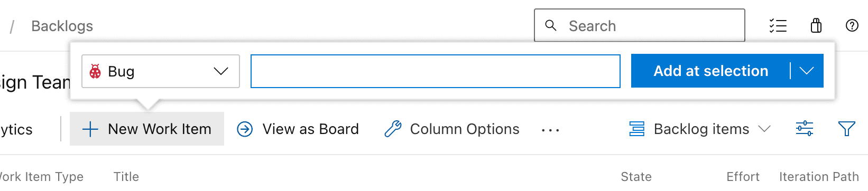Focus the new work item title field
This screenshot has height=191, width=868.
pos(436,71)
